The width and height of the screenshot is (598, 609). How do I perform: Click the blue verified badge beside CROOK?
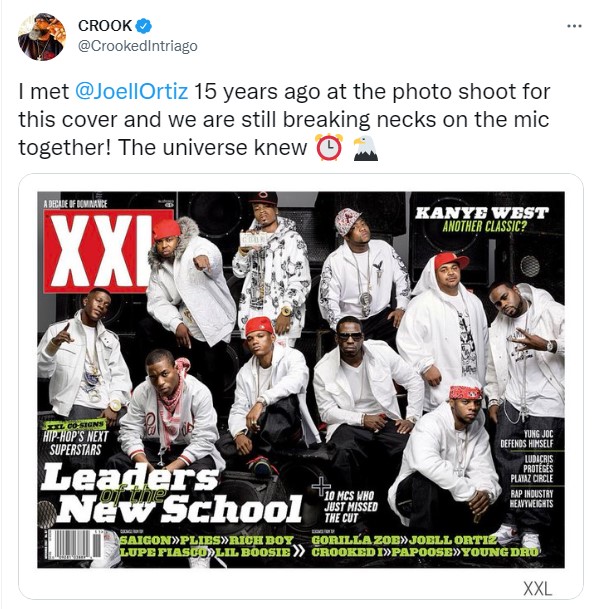pos(143,26)
